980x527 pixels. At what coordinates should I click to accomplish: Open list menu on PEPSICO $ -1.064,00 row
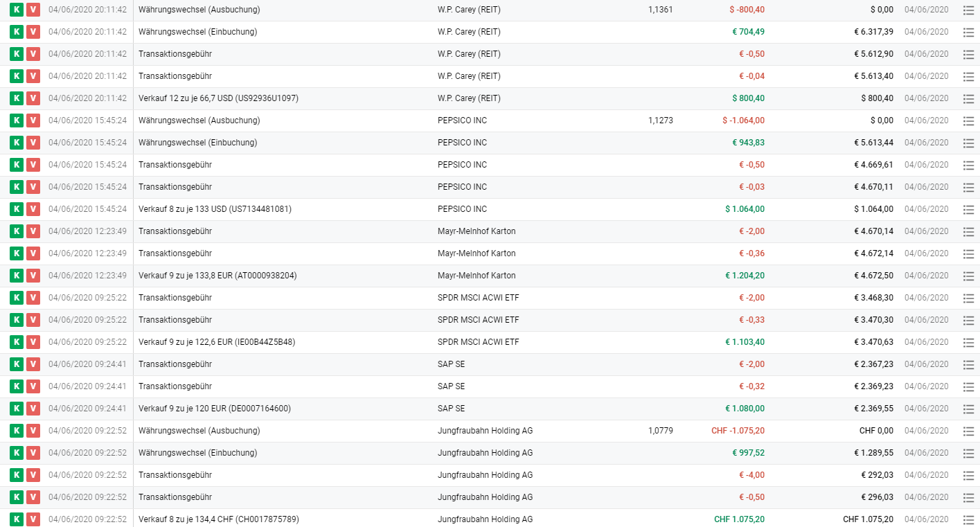pos(968,120)
